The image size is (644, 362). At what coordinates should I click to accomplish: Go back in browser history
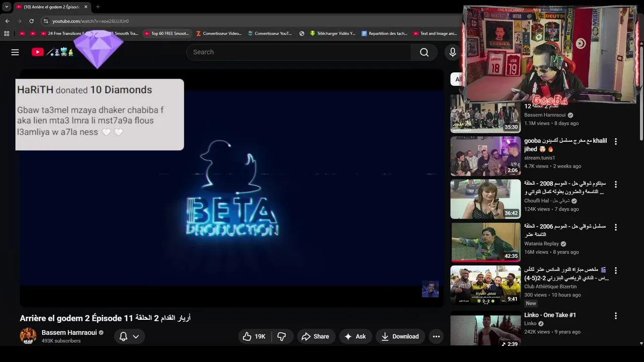(x=8, y=21)
